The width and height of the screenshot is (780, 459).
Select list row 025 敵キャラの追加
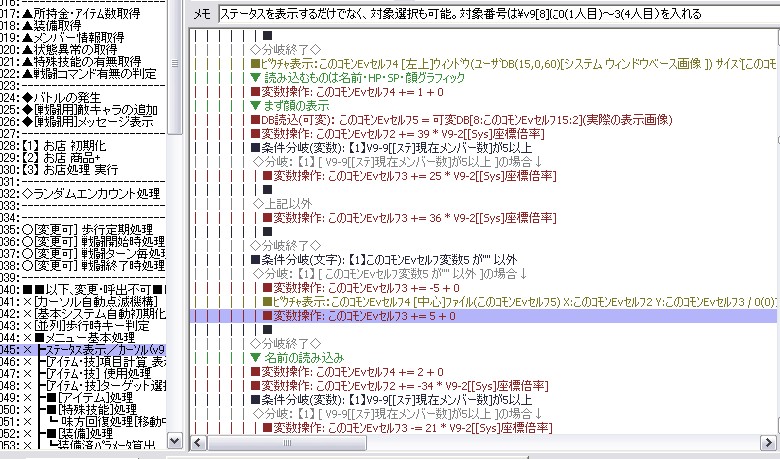tap(83, 109)
